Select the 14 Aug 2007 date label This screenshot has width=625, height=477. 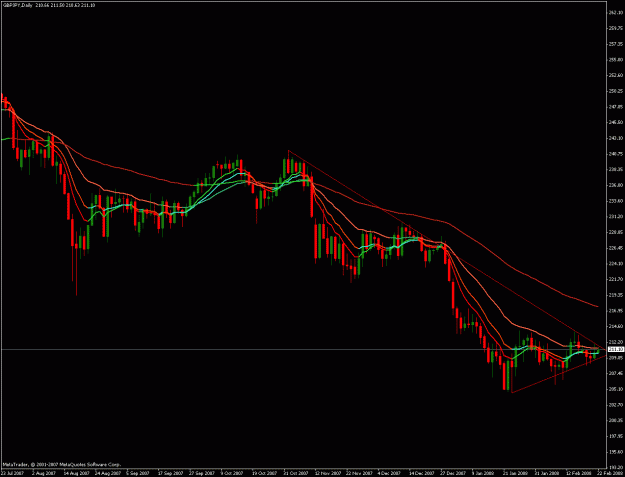coord(75,473)
